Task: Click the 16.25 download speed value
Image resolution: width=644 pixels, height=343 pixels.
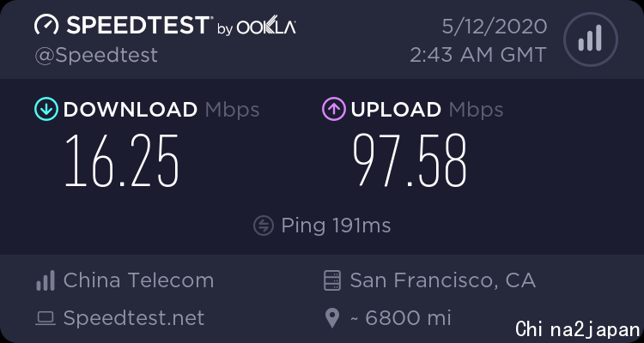Action: (122, 161)
